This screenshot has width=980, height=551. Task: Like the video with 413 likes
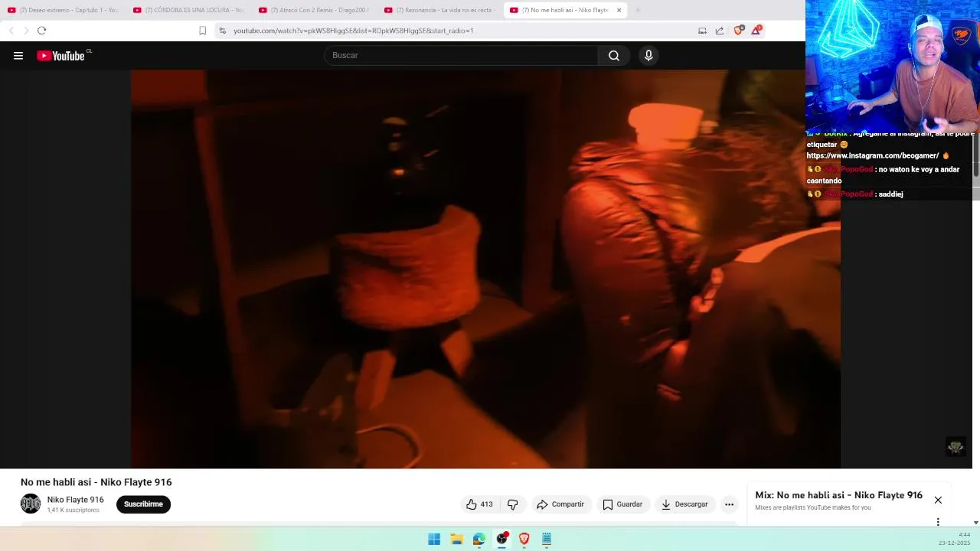click(x=479, y=504)
